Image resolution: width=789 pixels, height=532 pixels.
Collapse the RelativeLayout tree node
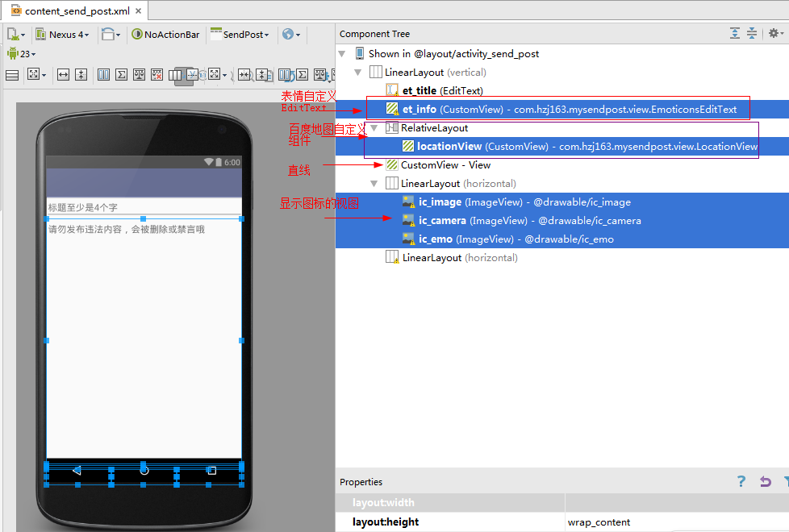pos(374,128)
